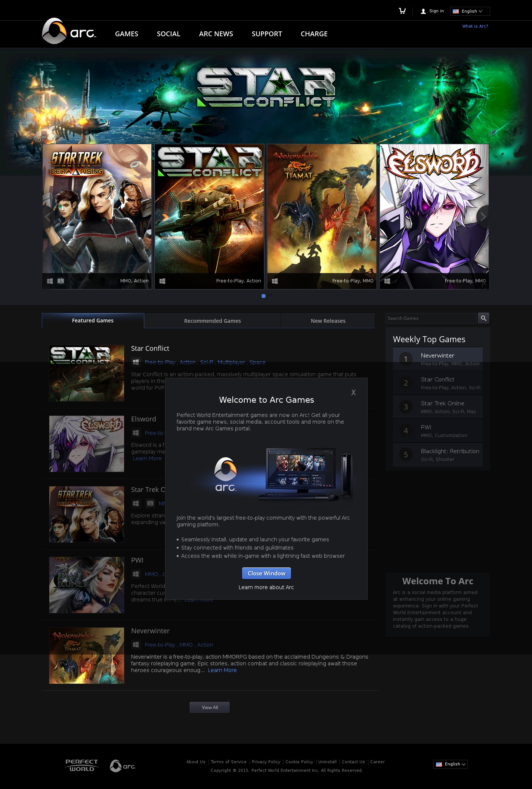The image size is (532, 789).
Task: Click the Arc logo in footer
Action: pyautogui.click(x=123, y=766)
